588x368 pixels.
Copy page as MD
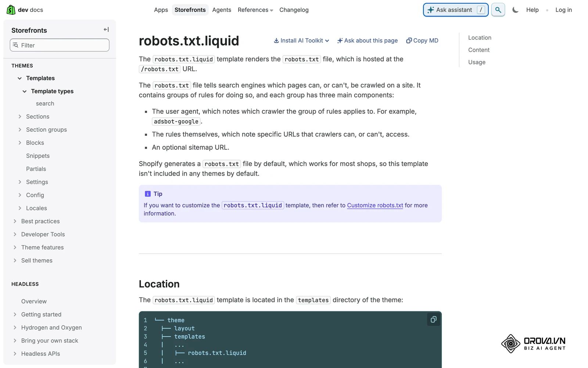click(422, 40)
